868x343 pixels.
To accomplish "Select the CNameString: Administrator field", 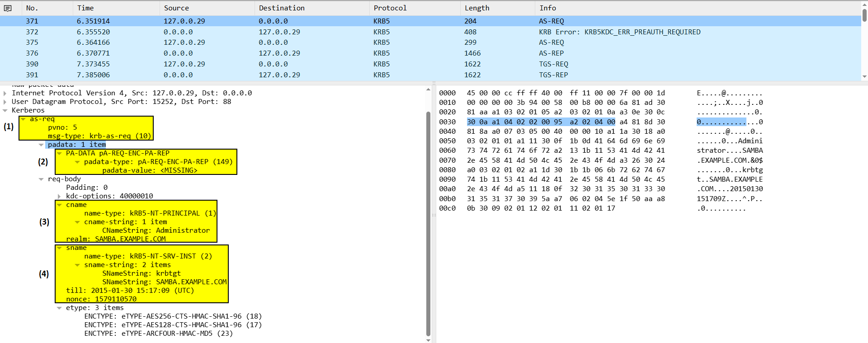I will [x=156, y=230].
